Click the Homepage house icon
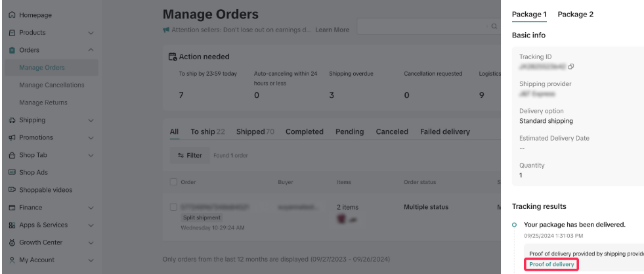This screenshot has height=274, width=644. click(x=12, y=14)
